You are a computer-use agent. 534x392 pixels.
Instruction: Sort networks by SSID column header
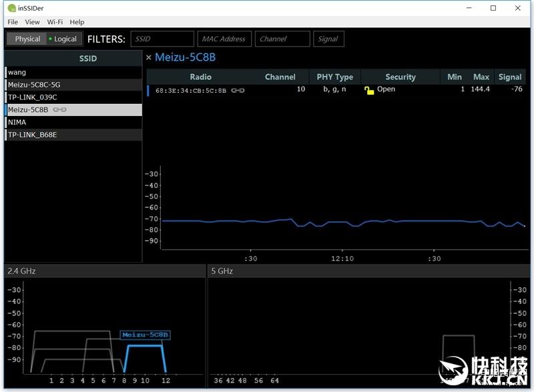pyautogui.click(x=88, y=59)
